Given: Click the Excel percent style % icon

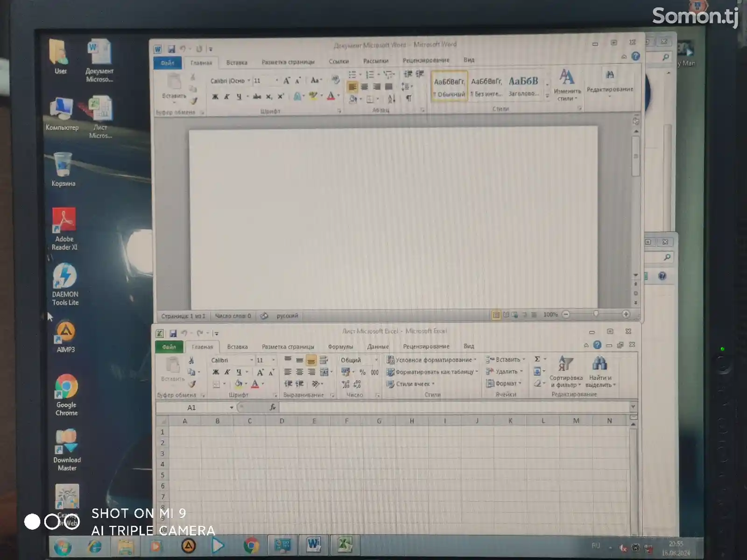Looking at the screenshot, I should tap(362, 372).
